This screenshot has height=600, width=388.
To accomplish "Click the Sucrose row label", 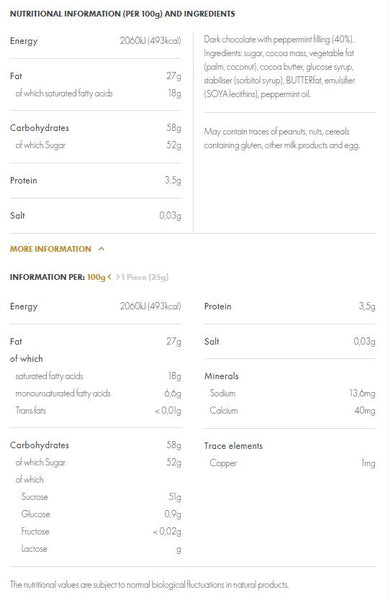I will tap(34, 497).
